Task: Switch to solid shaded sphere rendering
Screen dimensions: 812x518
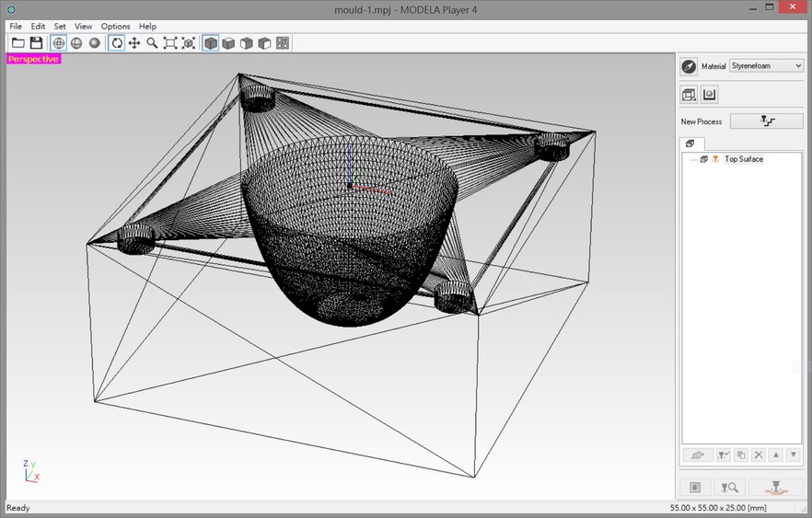Action: (x=94, y=43)
